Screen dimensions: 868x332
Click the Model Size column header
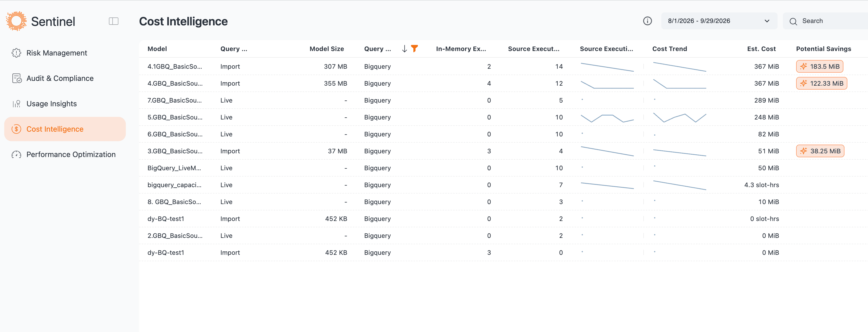[326, 49]
